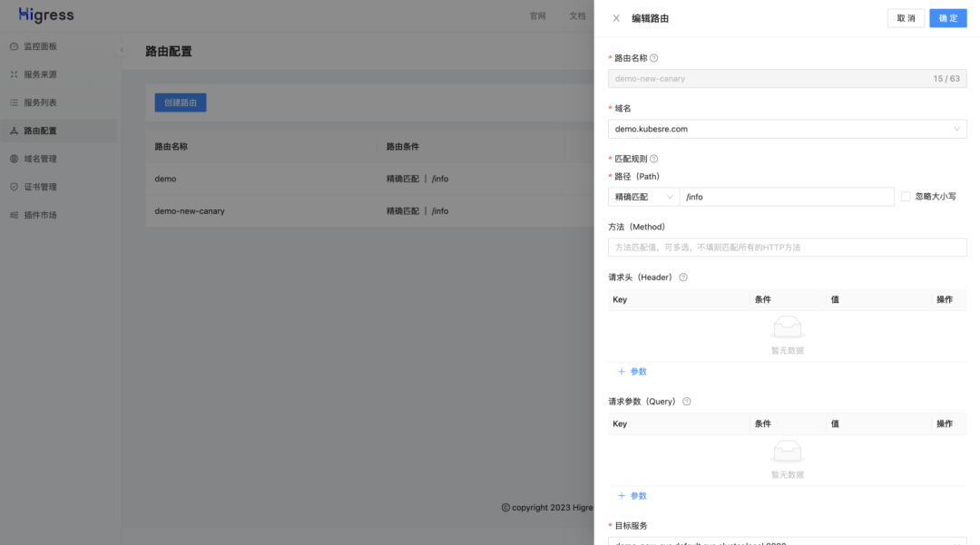Click the 证书管理 shield icon

pyautogui.click(x=14, y=187)
